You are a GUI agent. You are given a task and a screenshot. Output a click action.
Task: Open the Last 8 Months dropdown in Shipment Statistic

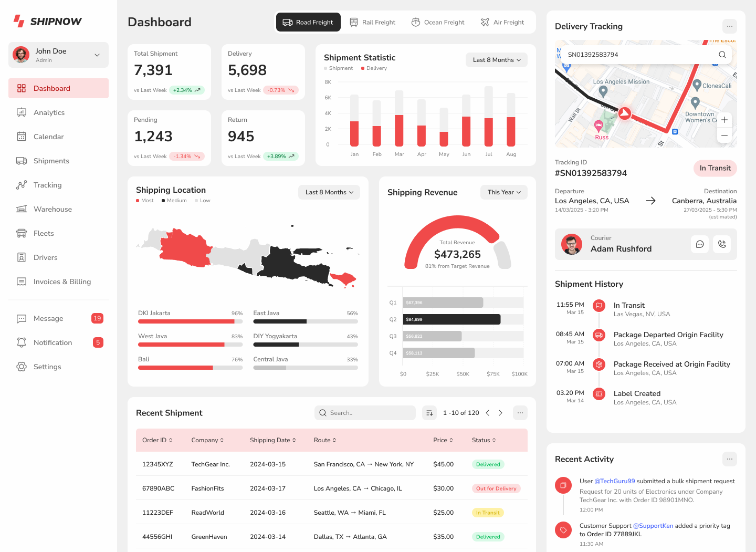coord(496,60)
